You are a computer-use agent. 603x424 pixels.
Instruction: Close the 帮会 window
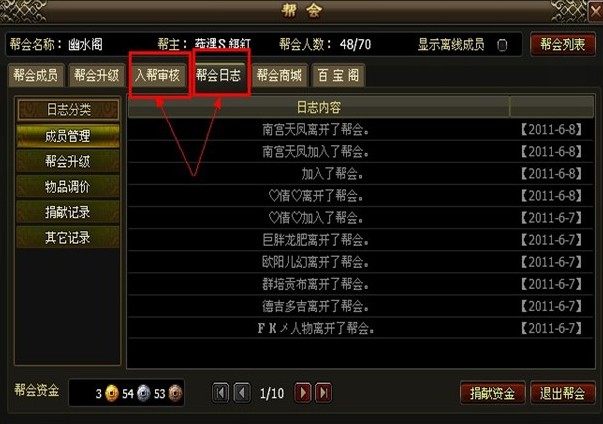(596, 11)
